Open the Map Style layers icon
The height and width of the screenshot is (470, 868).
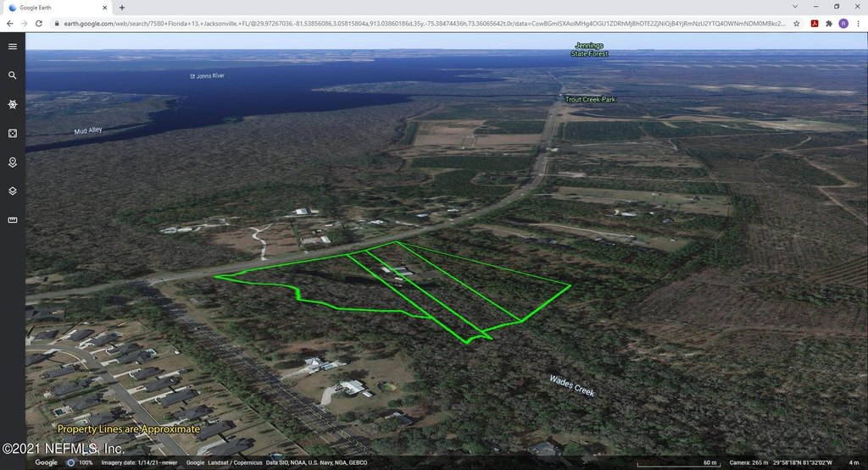point(13,191)
